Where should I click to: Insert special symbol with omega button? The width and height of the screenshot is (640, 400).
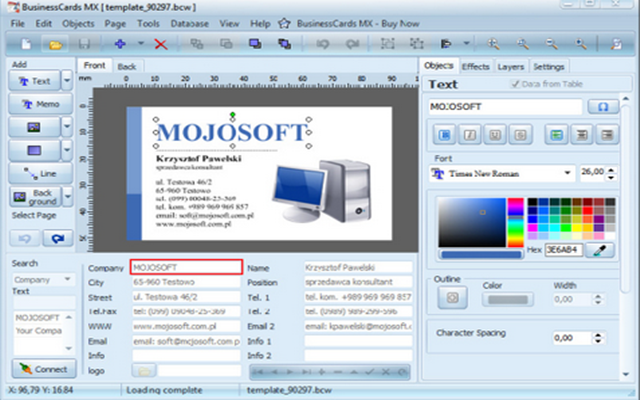pos(603,107)
